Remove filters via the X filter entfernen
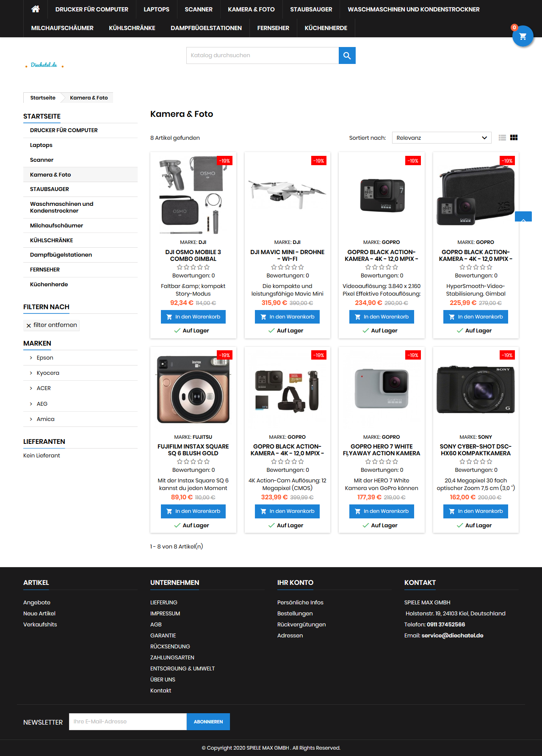This screenshot has height=756, width=542. click(52, 325)
